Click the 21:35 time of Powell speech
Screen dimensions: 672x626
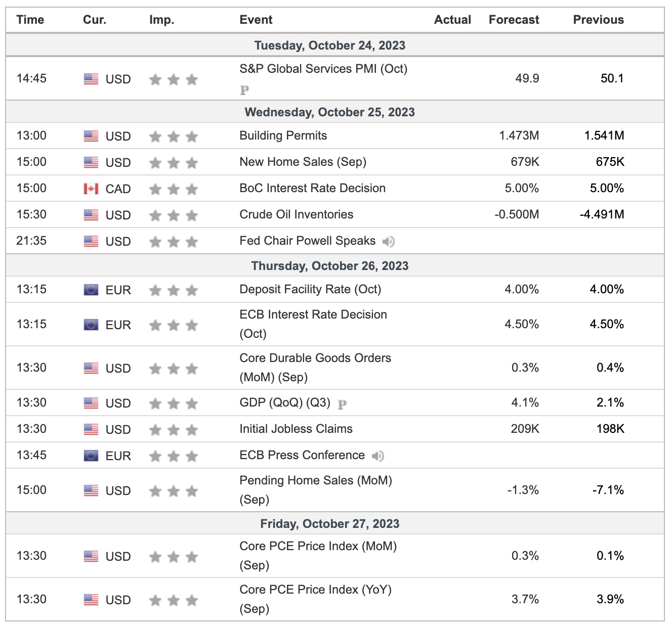click(31, 241)
